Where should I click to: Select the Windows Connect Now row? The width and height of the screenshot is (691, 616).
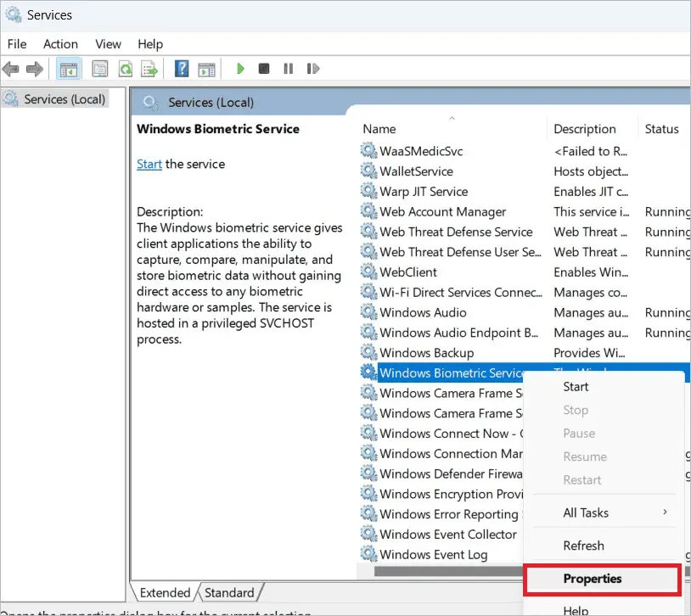[x=441, y=434]
